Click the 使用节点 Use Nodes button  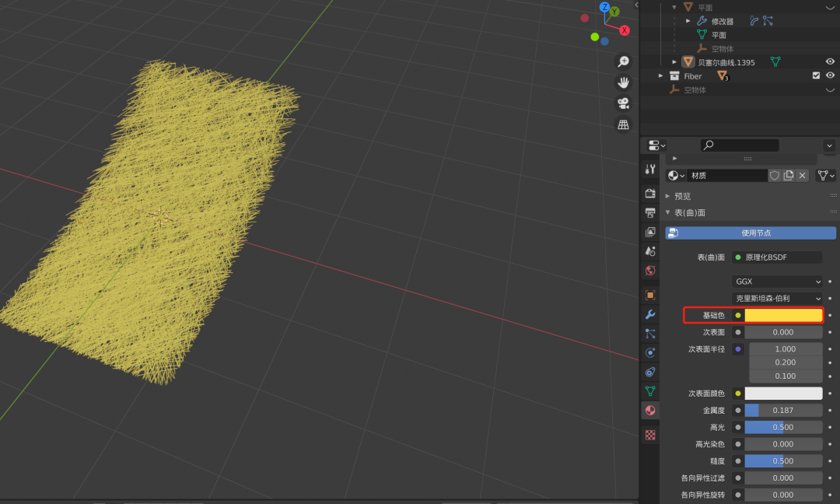point(751,233)
